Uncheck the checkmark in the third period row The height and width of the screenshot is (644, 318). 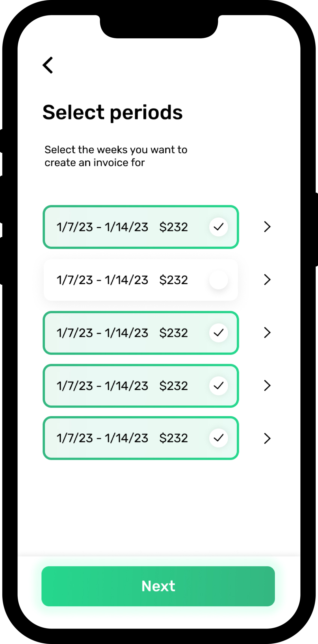pyautogui.click(x=219, y=333)
